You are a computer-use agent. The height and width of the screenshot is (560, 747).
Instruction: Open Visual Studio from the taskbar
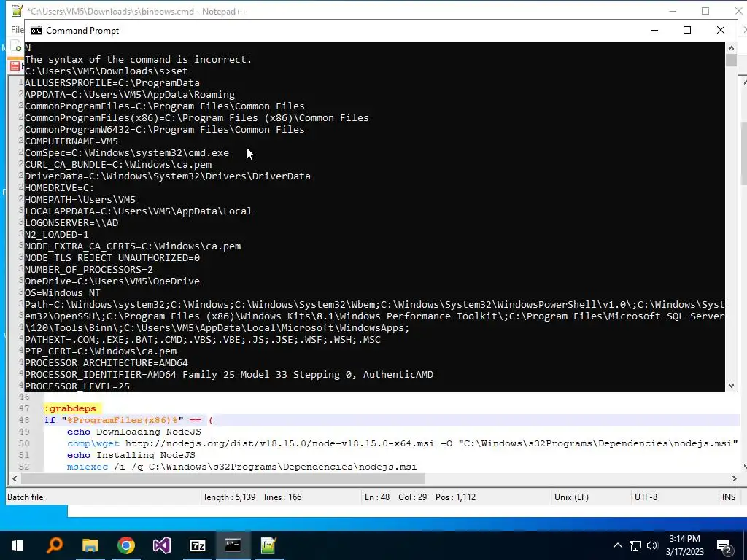[161, 545]
